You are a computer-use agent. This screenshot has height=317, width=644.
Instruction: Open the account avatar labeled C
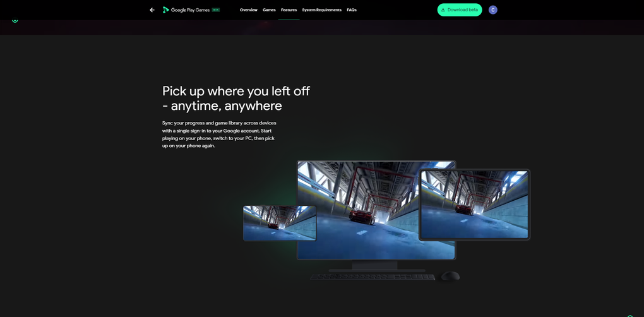[493, 10]
